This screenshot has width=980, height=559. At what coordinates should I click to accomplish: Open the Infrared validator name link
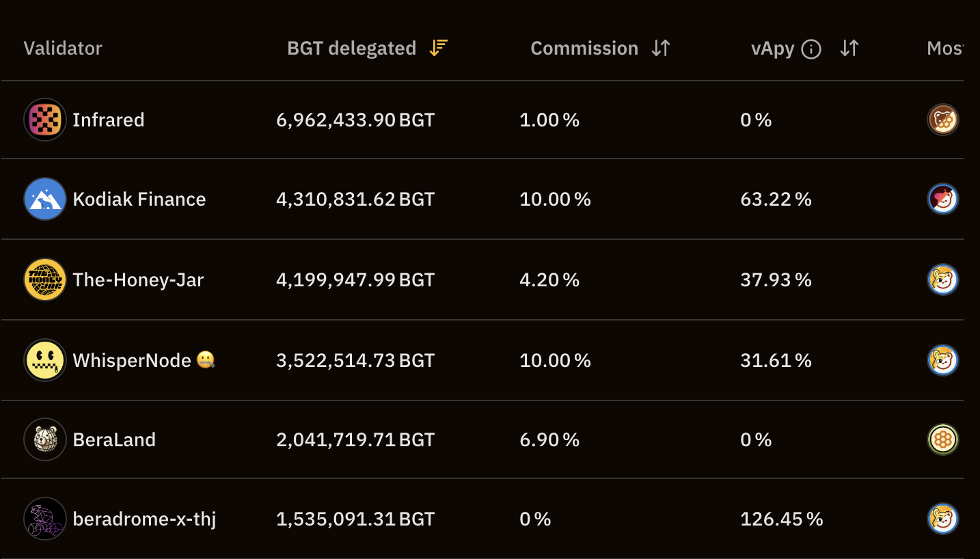[109, 120]
